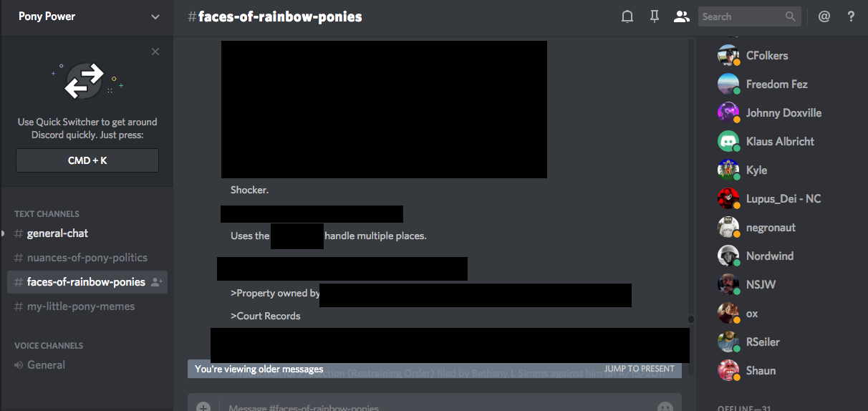868x411 pixels.
Task: Open nuances-of-pony-politics channel
Action: 87,258
